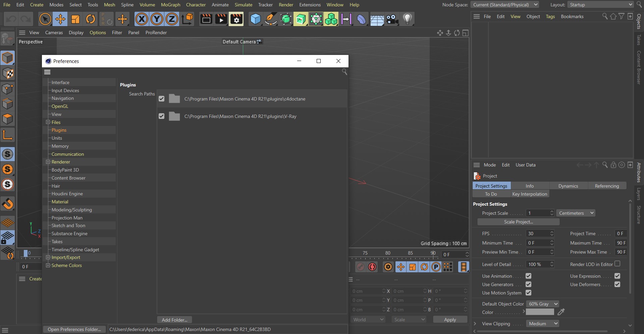Click the color eyedropper picker
Image resolution: width=644 pixels, height=334 pixels.
[561, 312]
